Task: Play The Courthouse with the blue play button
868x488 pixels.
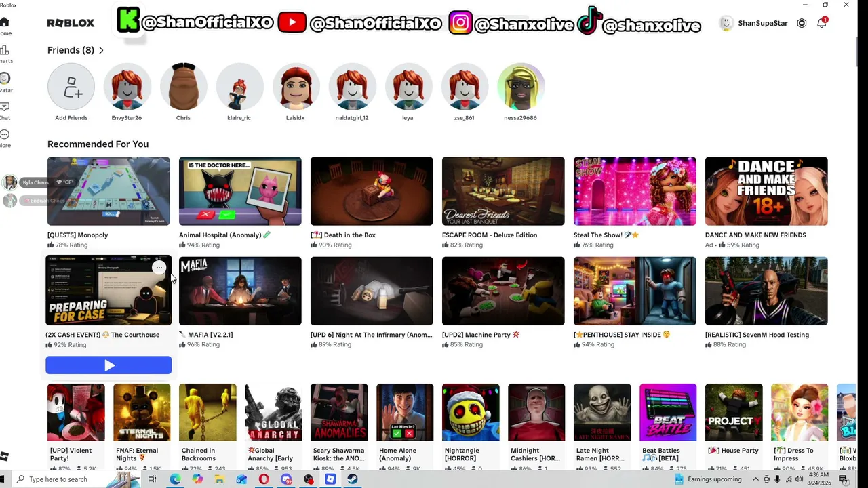Action: [108, 365]
